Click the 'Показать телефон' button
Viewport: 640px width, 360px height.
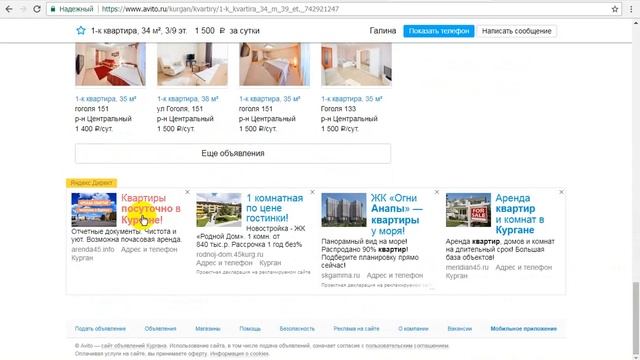pos(439,31)
